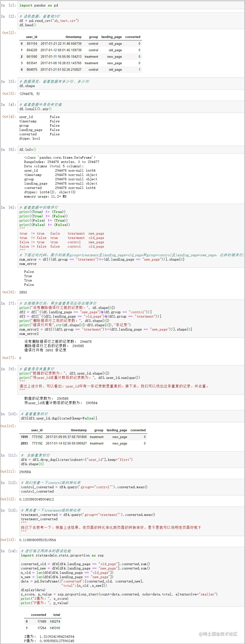Click the 'RangeIndex: 294478 entries' output line
Screen dimensions: 245x644
(62, 162)
